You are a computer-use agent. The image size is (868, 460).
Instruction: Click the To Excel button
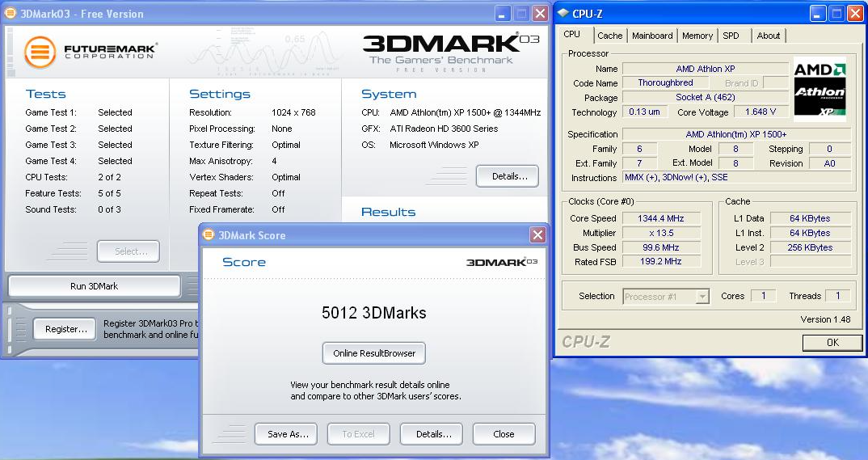click(x=359, y=434)
